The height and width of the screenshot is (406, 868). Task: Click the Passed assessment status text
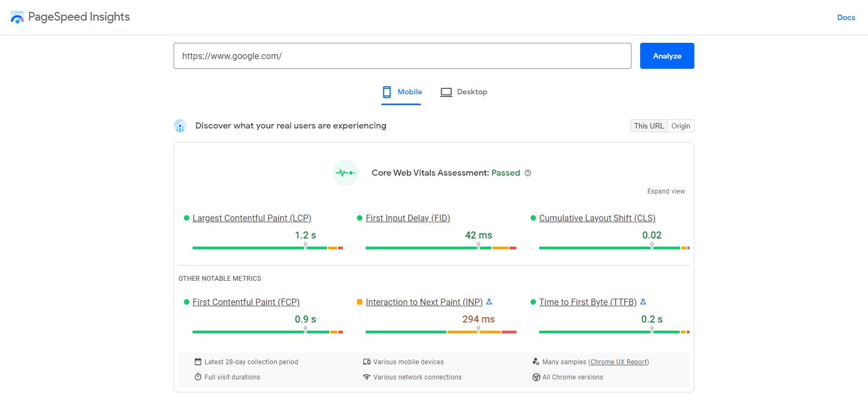[x=506, y=173]
